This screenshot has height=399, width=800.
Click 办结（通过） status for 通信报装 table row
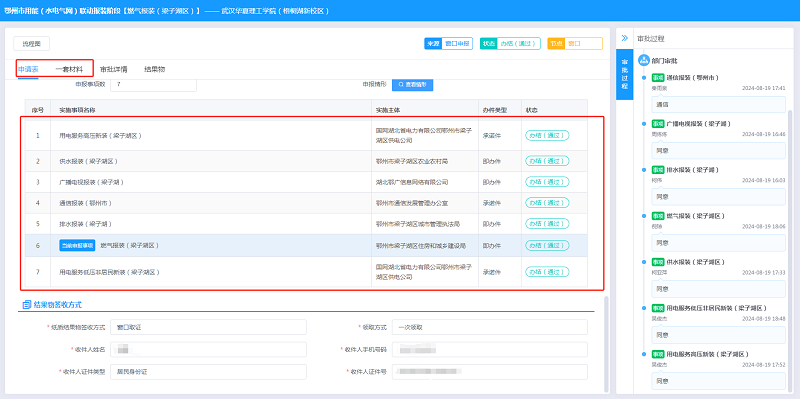(547, 203)
